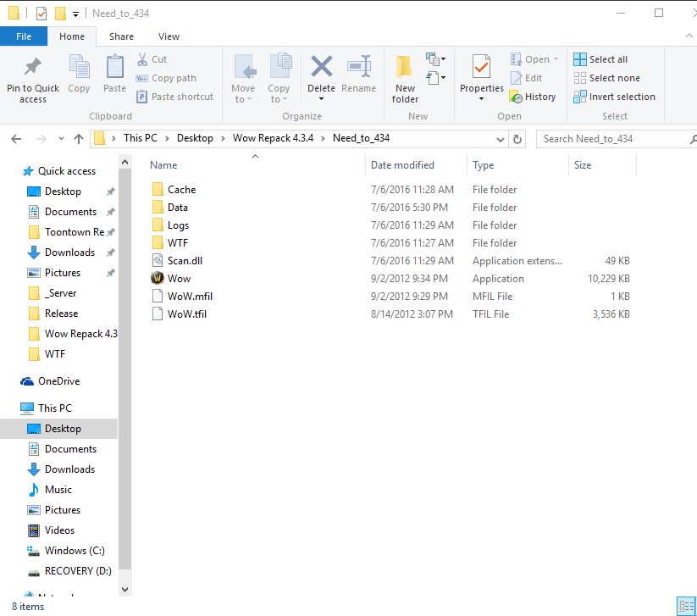This screenshot has height=616, width=697.
Task: Open file History from ribbon
Action: coord(533,97)
